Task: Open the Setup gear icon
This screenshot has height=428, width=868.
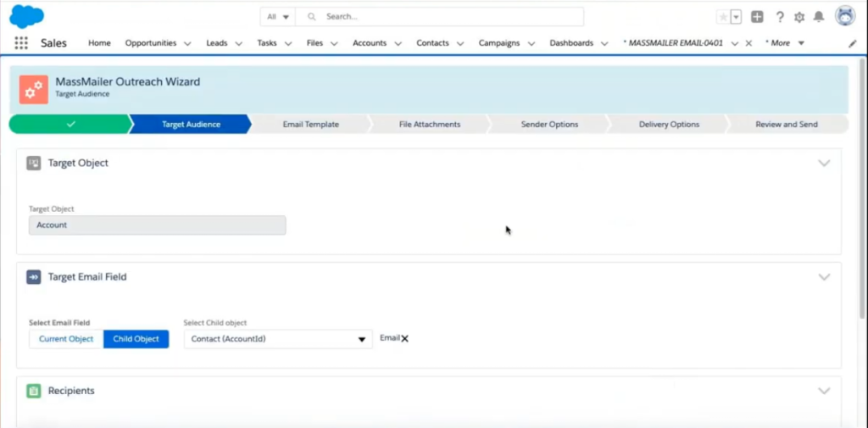Action: coord(798,17)
